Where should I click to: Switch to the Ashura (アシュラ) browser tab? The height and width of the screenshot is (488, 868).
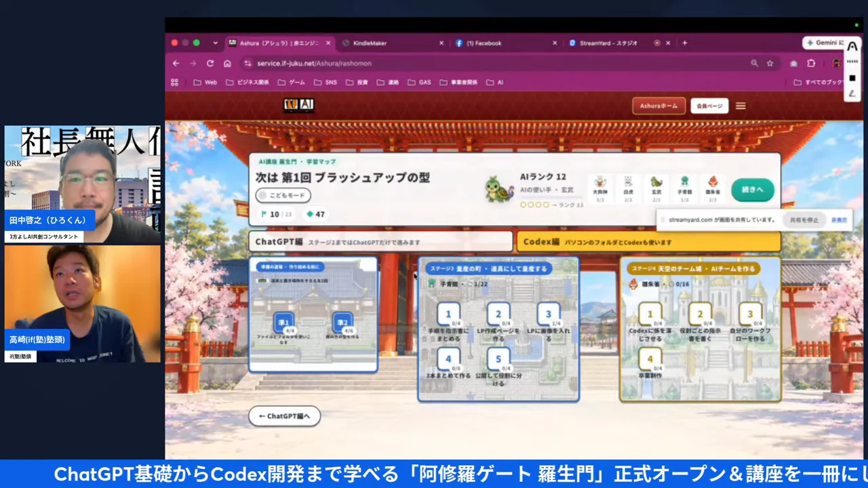(278, 43)
